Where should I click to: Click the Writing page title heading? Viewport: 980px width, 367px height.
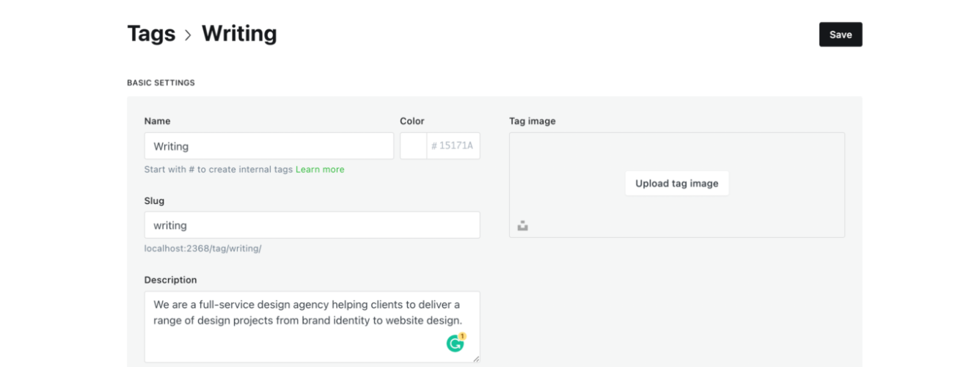point(239,34)
